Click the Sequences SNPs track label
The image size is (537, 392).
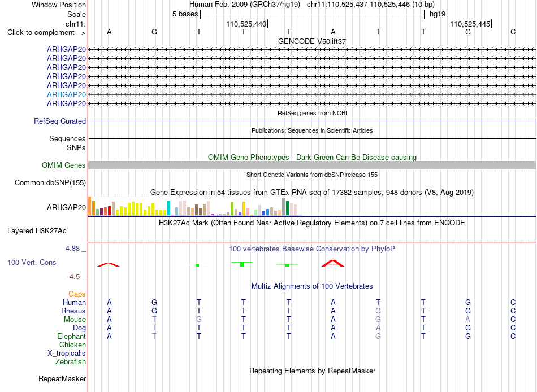click(67, 143)
